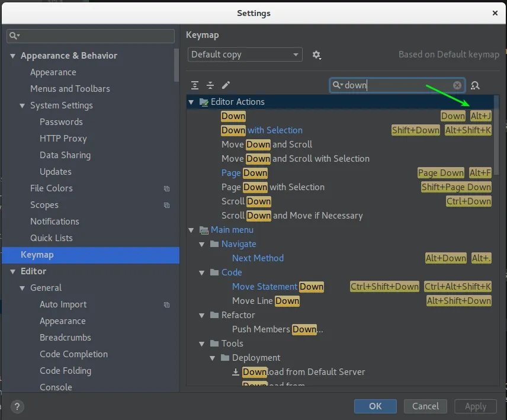Open Find Actions by Shortcut icon
The width and height of the screenshot is (507, 420).
coord(475,85)
